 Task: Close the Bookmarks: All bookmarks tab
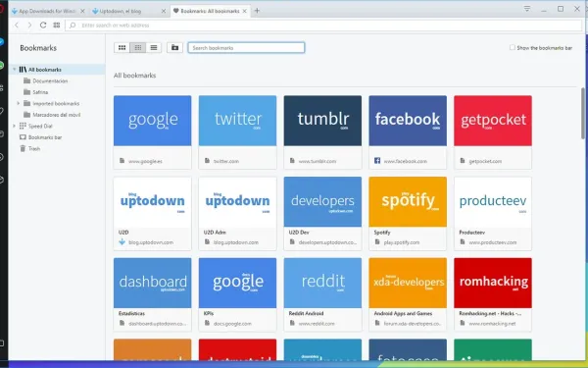[244, 11]
